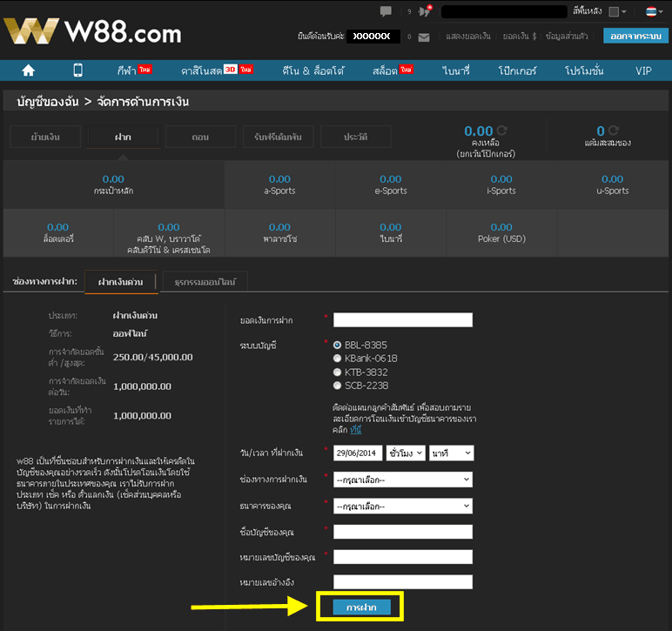Go to the home page via house icon
This screenshot has height=631, width=672.
(28, 70)
